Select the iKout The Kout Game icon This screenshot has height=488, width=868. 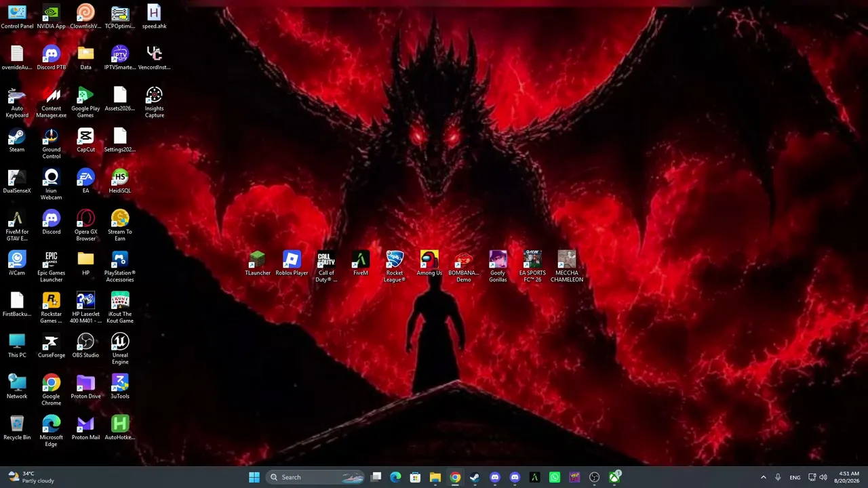click(120, 308)
